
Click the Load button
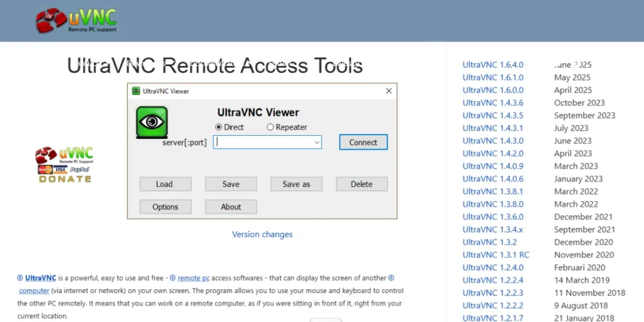coord(165,184)
